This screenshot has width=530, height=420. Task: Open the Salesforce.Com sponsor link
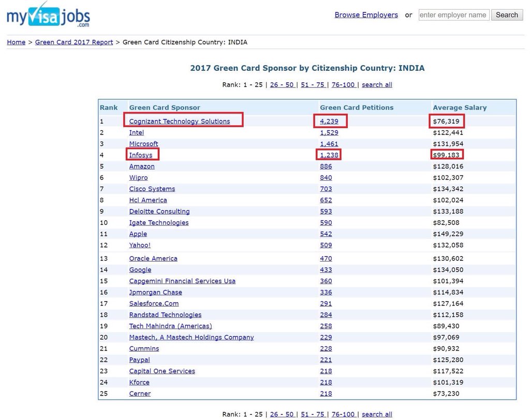click(154, 304)
